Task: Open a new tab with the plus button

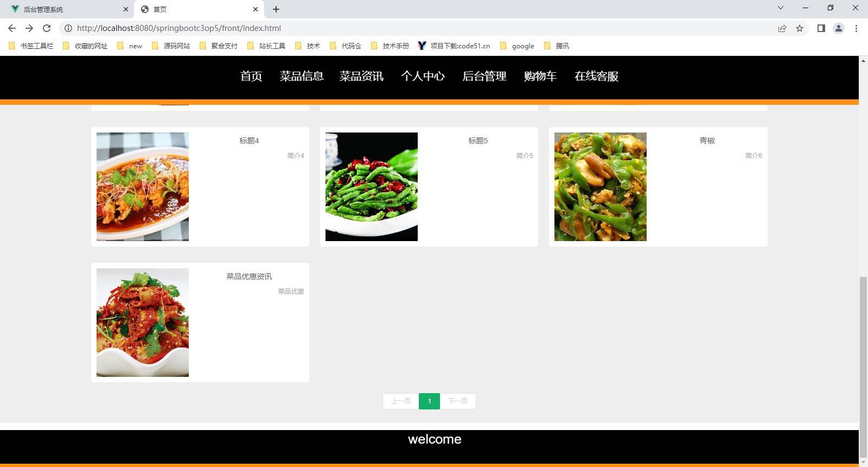Action: tap(276, 9)
